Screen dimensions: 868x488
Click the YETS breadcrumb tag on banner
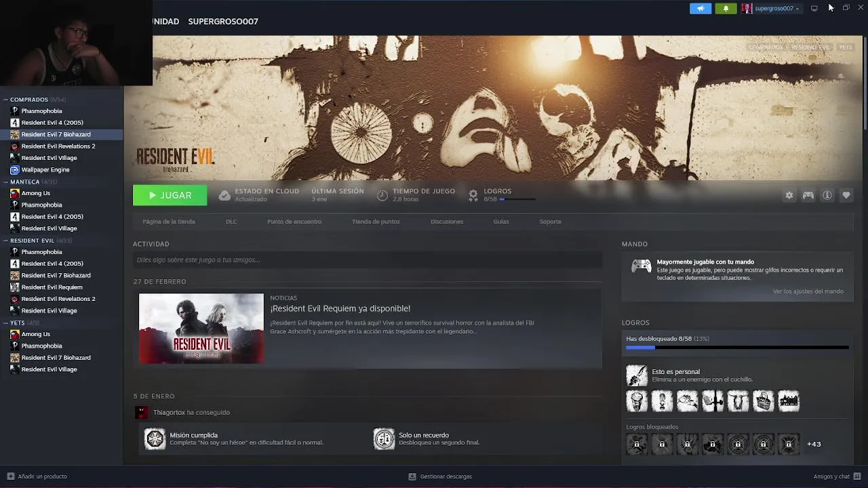click(846, 47)
